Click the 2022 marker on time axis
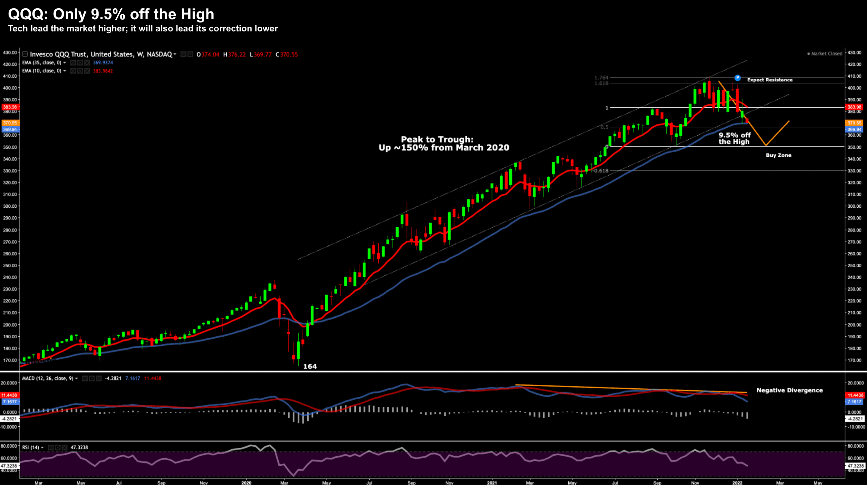The width and height of the screenshot is (868, 485). pyautogui.click(x=737, y=483)
